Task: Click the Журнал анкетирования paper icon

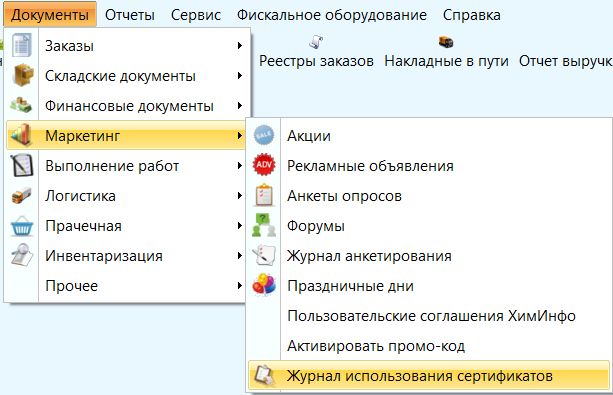Action: (x=264, y=255)
